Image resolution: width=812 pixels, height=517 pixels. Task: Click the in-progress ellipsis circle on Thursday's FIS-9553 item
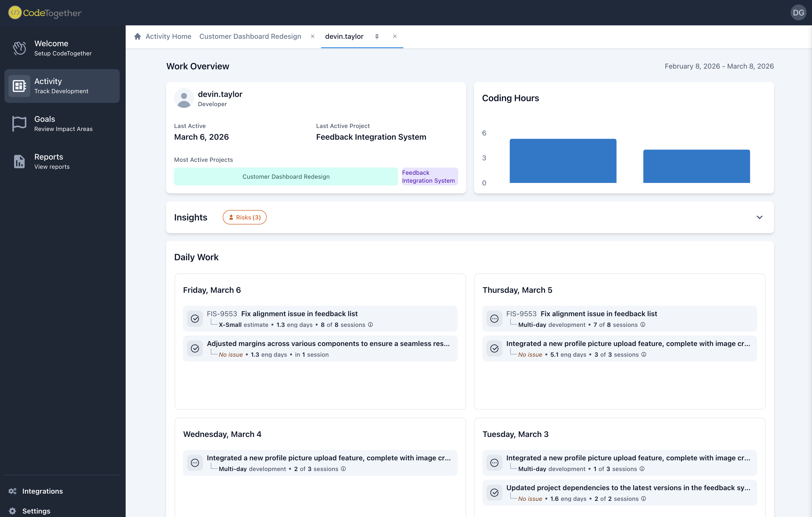(x=494, y=319)
